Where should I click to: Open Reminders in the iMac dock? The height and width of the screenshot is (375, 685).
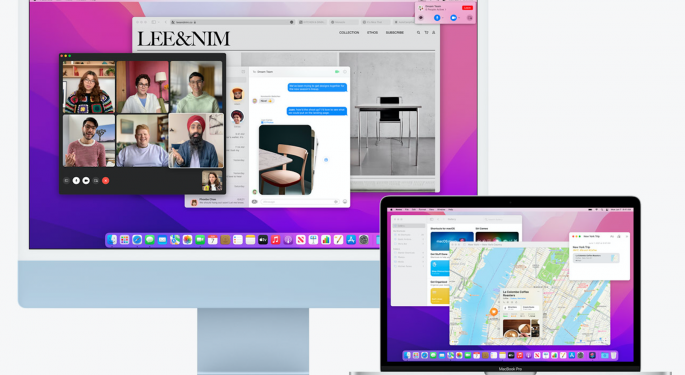(x=238, y=240)
